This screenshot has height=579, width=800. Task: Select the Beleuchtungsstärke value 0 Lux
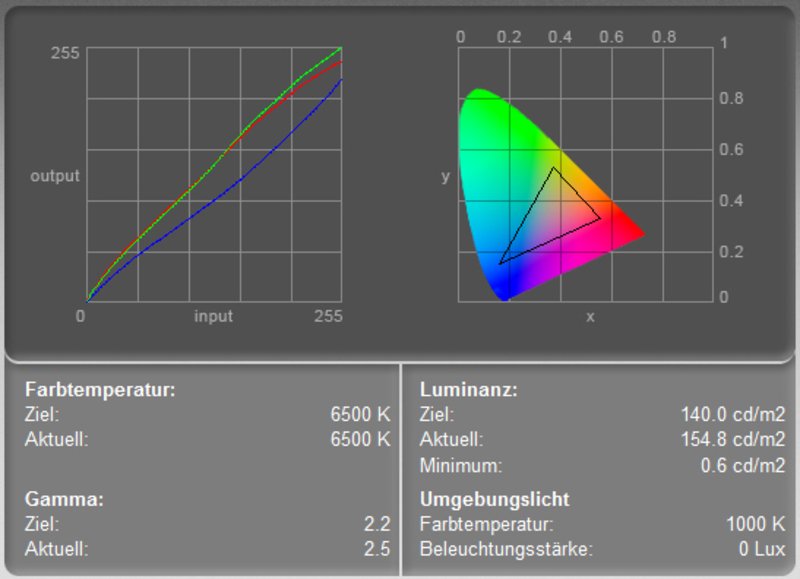point(762,549)
